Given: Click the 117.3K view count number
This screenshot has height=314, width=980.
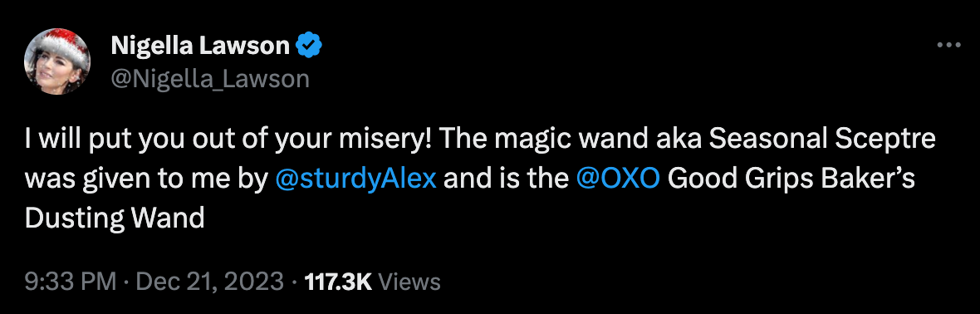Looking at the screenshot, I should pyautogui.click(x=338, y=282).
